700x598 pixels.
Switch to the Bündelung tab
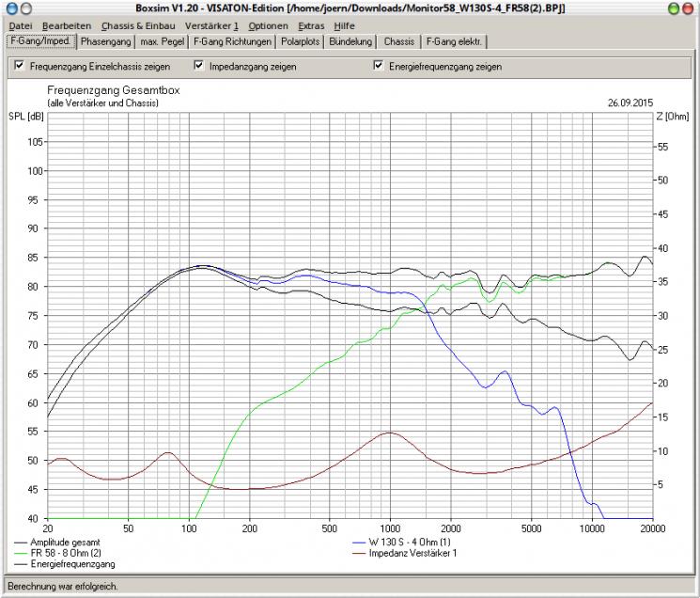(x=350, y=41)
